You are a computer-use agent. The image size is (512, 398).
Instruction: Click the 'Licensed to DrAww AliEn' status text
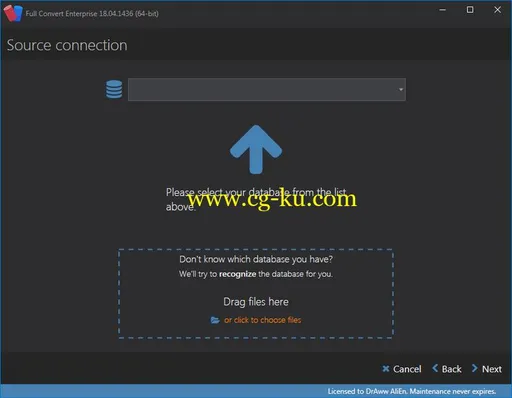(x=412, y=391)
